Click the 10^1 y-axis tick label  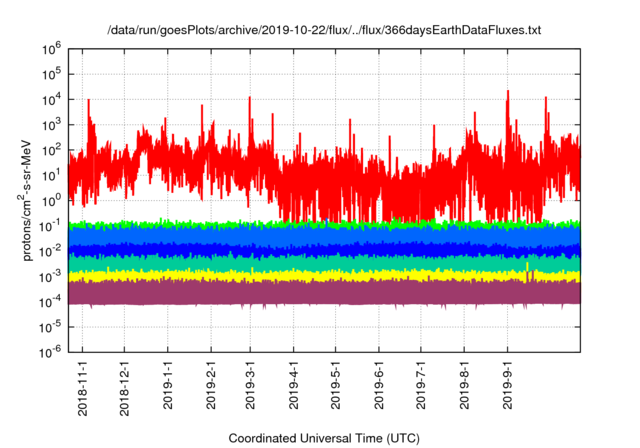(51, 176)
